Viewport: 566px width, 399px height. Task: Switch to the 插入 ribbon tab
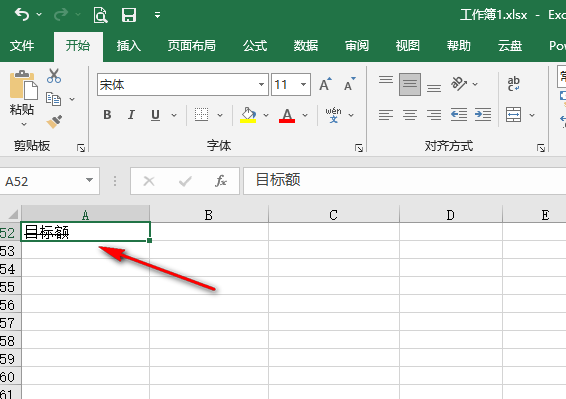coord(129,46)
